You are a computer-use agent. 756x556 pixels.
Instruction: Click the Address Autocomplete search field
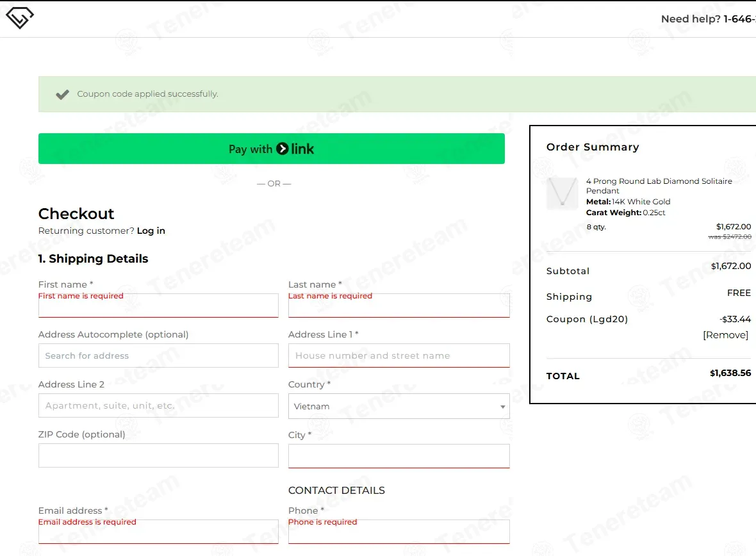158,356
